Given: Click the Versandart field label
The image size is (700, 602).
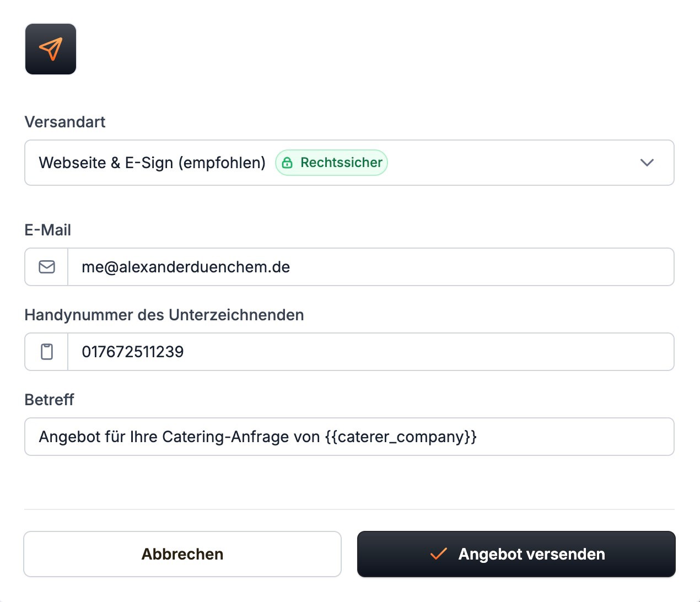Looking at the screenshot, I should pos(65,122).
